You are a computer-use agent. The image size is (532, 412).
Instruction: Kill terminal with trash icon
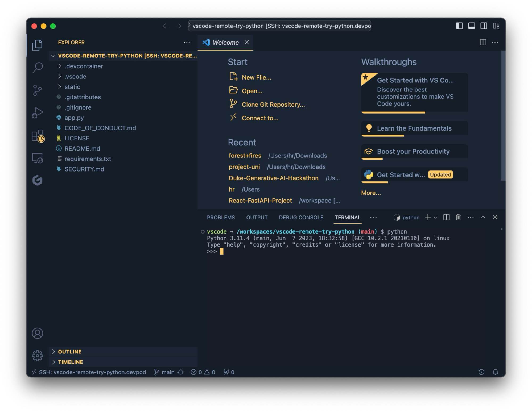coord(458,217)
